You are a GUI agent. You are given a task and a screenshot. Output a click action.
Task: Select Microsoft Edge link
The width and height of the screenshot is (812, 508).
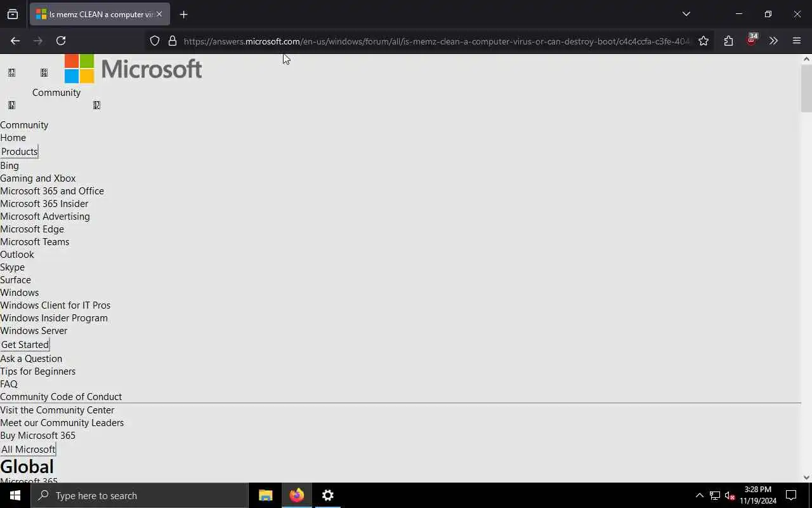32,229
